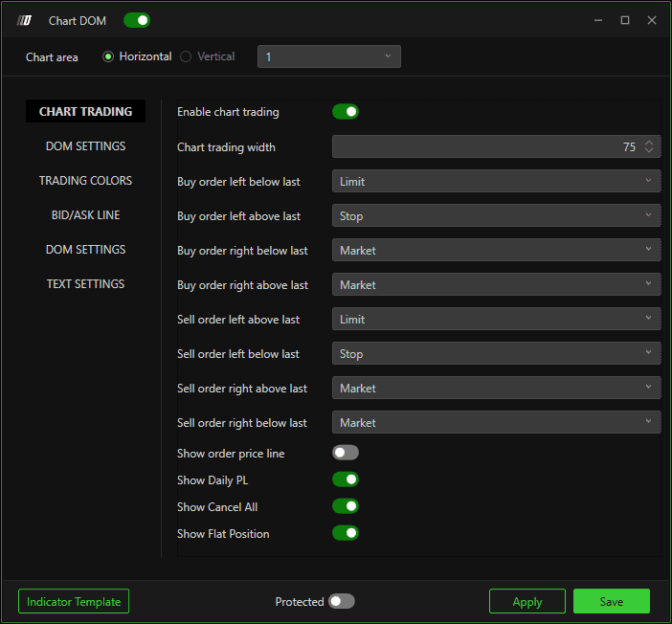Open the CHART TRADING section
Image resolution: width=672 pixels, height=624 pixels.
pos(86,111)
